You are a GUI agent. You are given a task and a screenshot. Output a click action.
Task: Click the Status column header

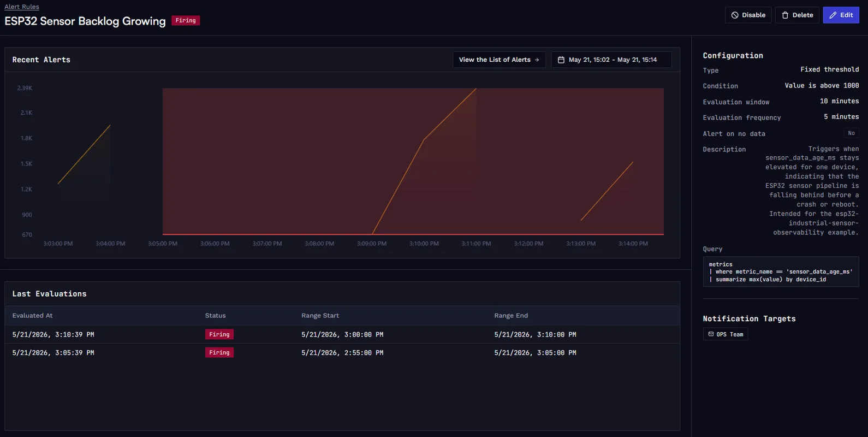pyautogui.click(x=215, y=315)
